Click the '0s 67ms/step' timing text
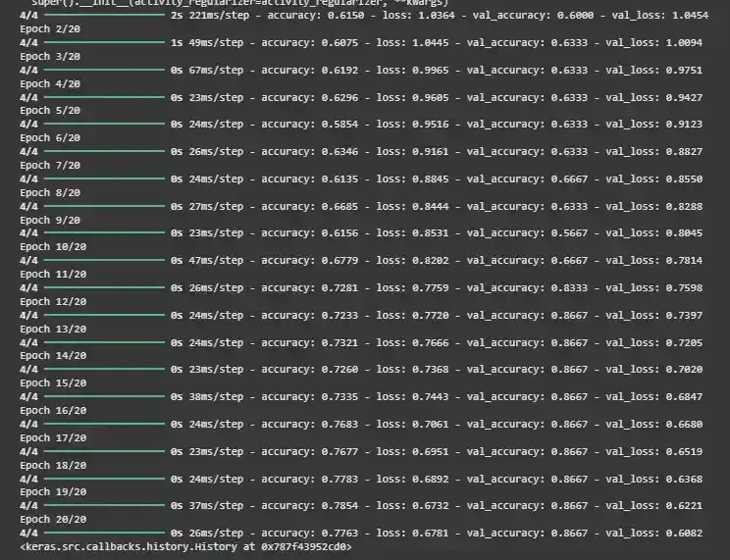 click(x=207, y=71)
